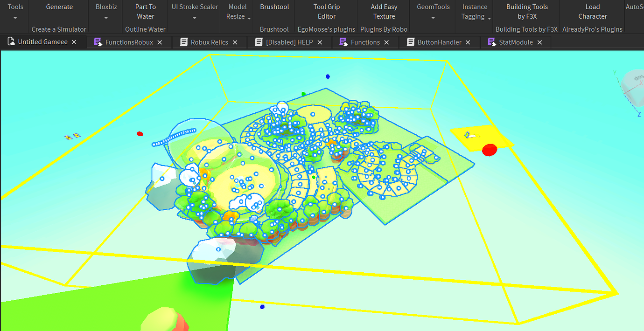
Task: Click the [Disabled] HELP script icon
Action: click(x=259, y=42)
